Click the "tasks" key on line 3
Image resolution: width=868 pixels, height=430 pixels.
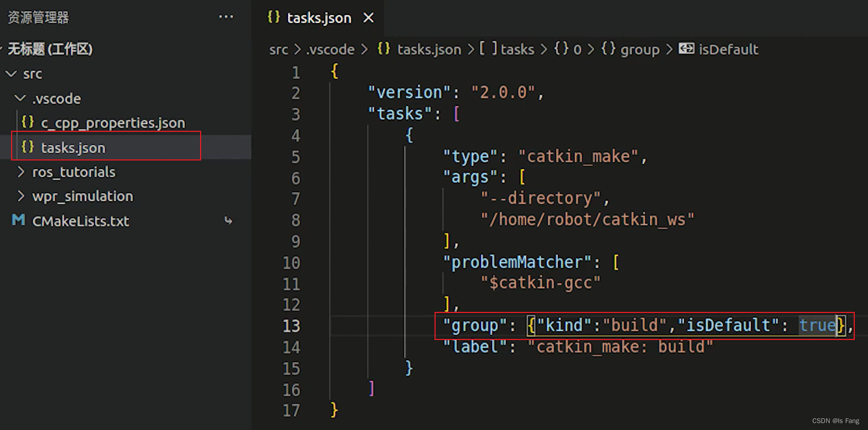[x=400, y=114]
